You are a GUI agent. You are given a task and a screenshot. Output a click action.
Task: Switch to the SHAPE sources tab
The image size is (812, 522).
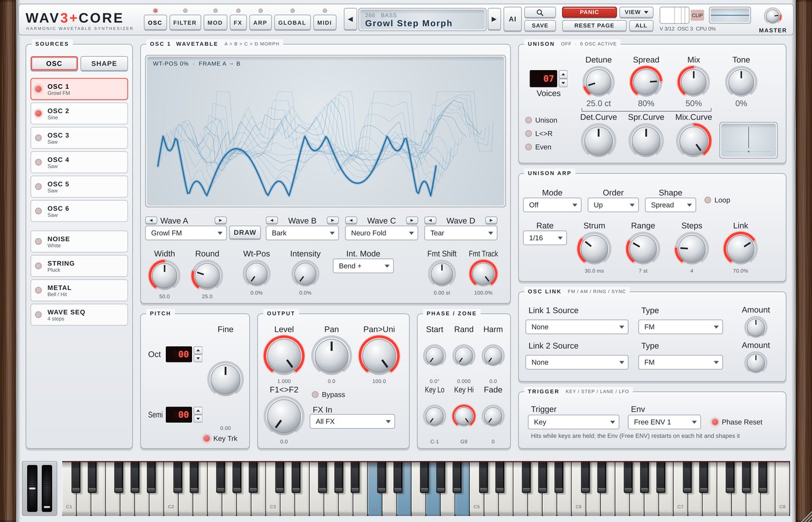pyautogui.click(x=104, y=64)
